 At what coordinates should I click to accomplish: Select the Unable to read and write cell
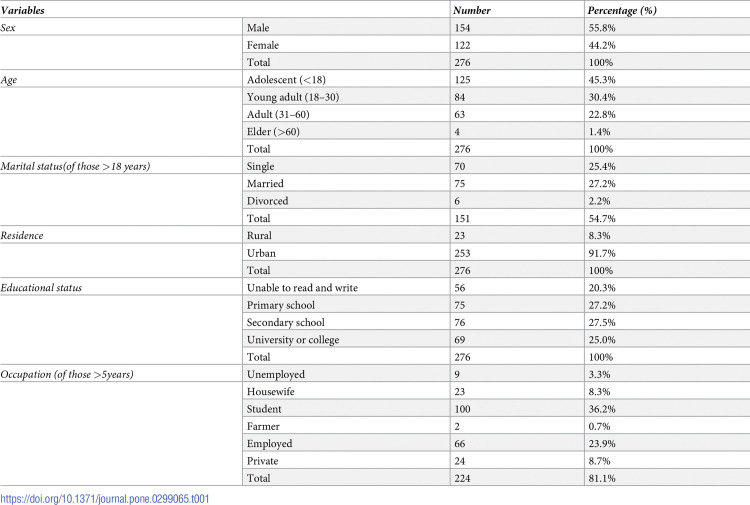[x=346, y=288]
